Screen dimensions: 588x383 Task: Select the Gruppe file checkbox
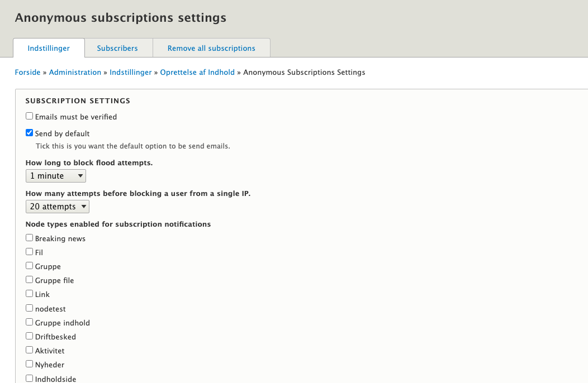30,280
